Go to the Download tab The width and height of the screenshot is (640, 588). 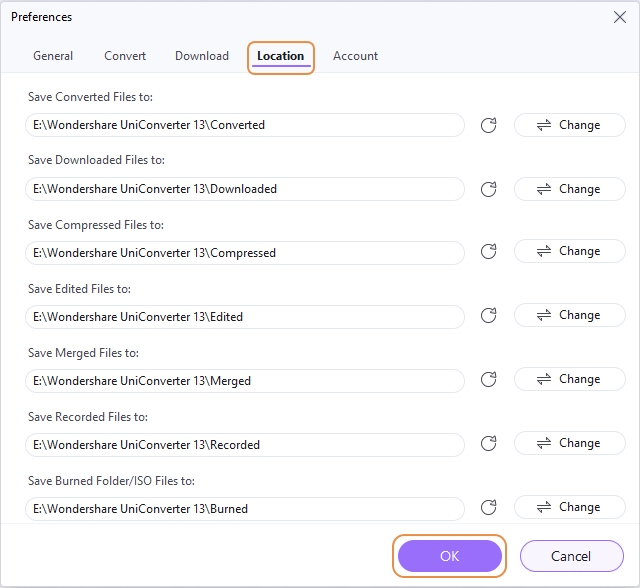pyautogui.click(x=202, y=56)
